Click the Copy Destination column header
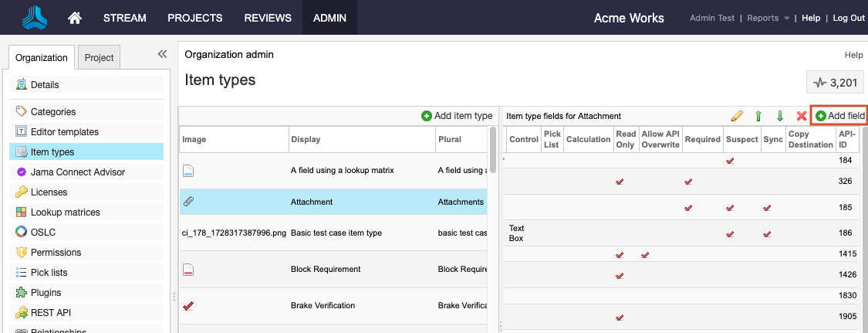Screen dimensions: 868x333 click(x=811, y=140)
